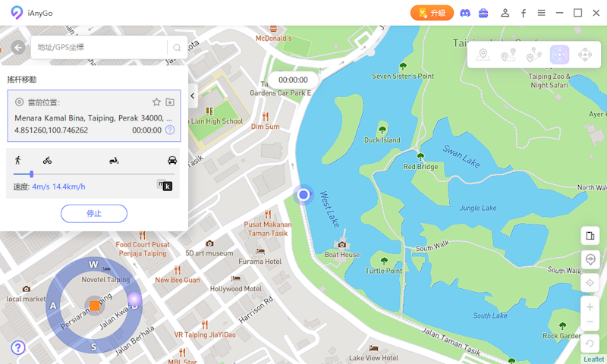Click the coordinates text 4.851260,100.746262
Screen dimensions: 607x364
[x=51, y=130]
